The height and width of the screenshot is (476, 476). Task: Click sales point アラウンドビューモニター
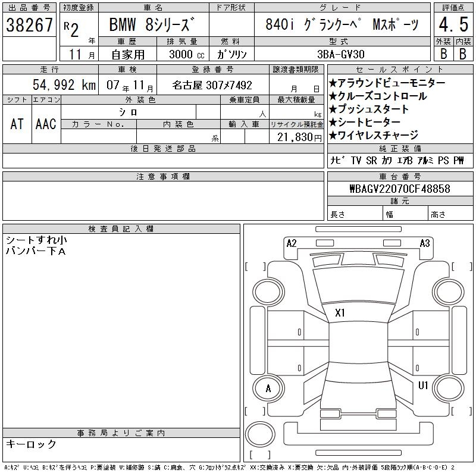click(387, 83)
